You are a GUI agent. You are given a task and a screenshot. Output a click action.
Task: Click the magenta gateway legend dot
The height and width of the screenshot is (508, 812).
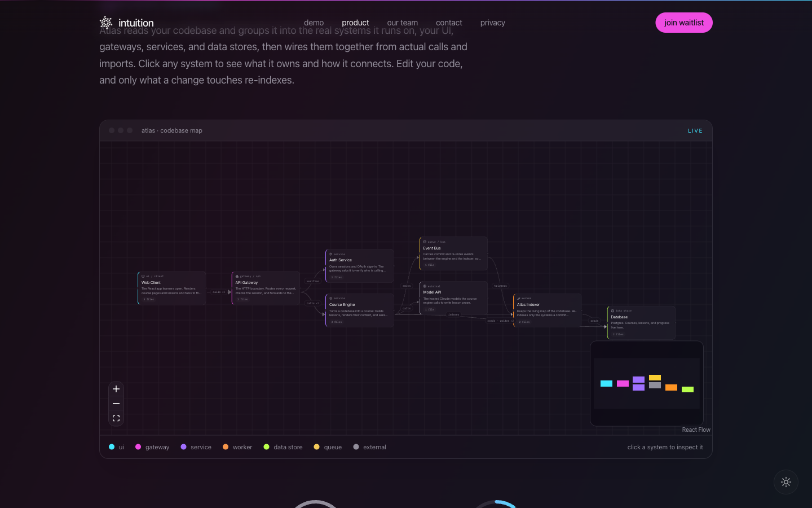(x=138, y=447)
